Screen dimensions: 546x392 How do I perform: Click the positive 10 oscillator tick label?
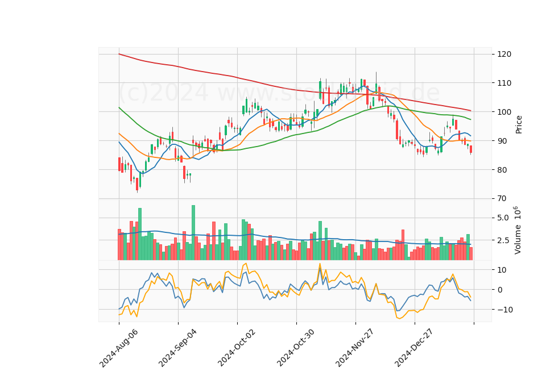(502, 270)
